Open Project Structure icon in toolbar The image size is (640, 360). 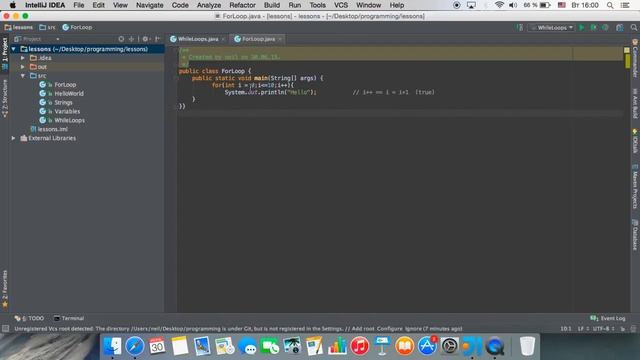620,27
